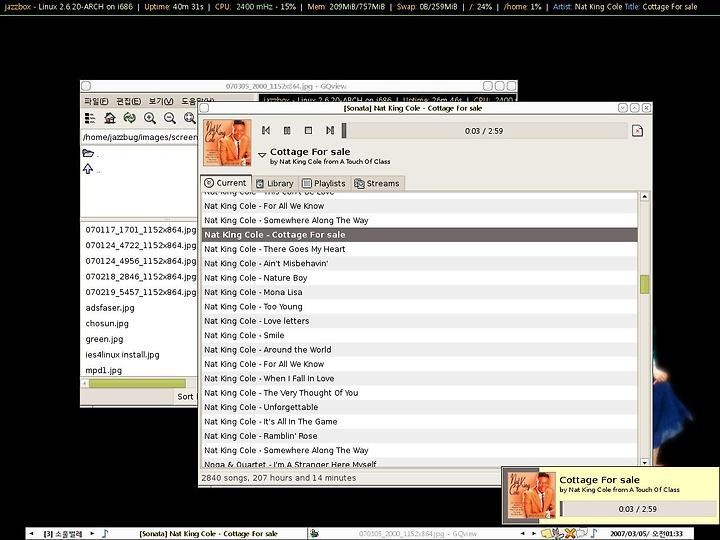Click the X-shaped system tray icon

click(x=570, y=533)
